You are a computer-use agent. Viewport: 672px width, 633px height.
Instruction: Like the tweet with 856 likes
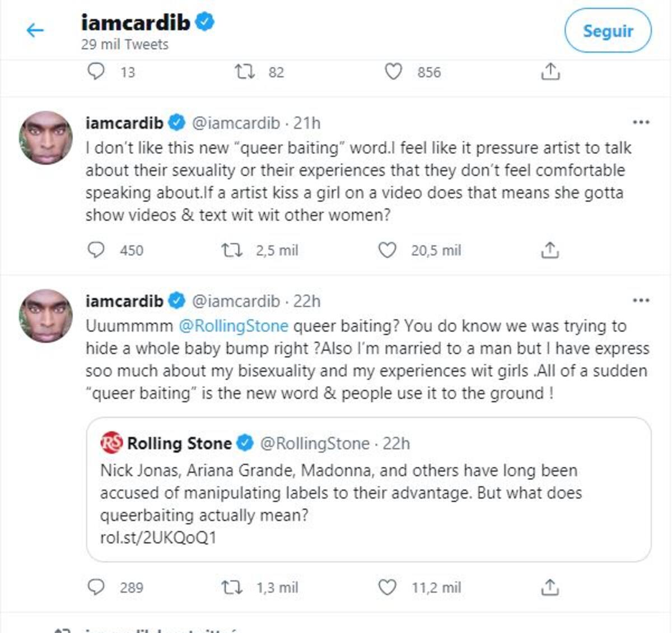pos(393,72)
